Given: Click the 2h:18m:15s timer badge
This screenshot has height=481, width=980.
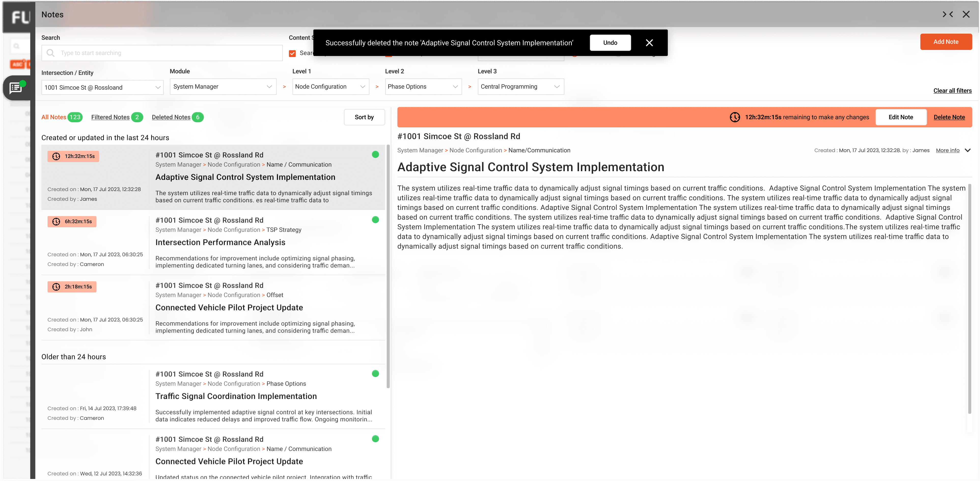Looking at the screenshot, I should pos(72,287).
